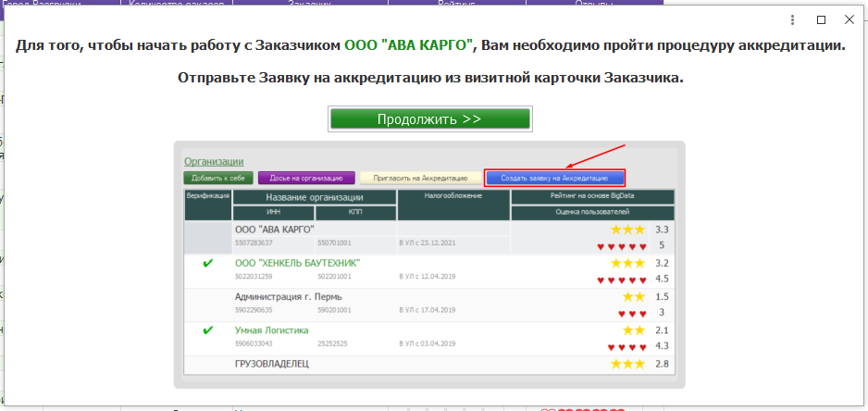Click BigData rating value 2.8
This screenshot has width=868, height=411.
pos(662,365)
